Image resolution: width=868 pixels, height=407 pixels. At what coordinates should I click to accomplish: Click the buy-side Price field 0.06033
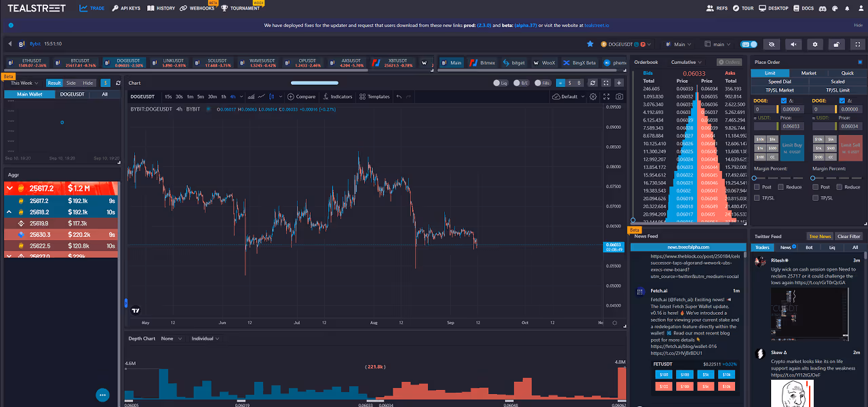coord(791,126)
